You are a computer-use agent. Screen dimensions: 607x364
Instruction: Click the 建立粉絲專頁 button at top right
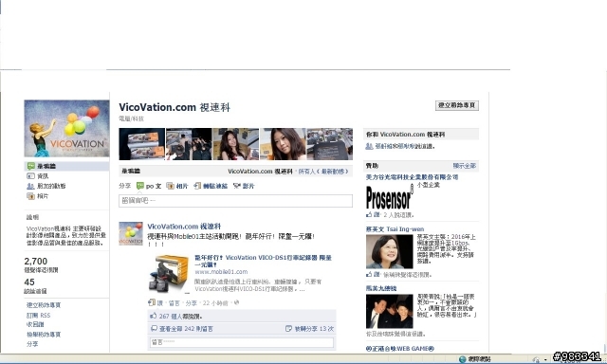click(457, 105)
